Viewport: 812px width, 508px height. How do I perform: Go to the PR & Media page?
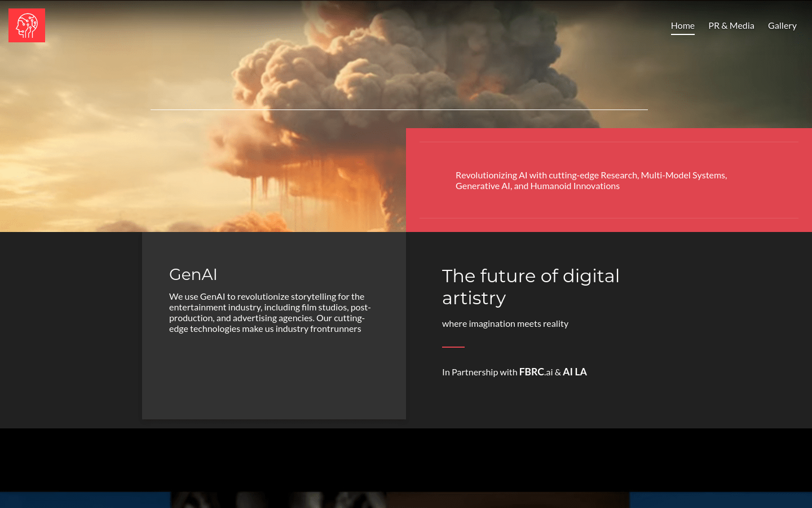731,25
